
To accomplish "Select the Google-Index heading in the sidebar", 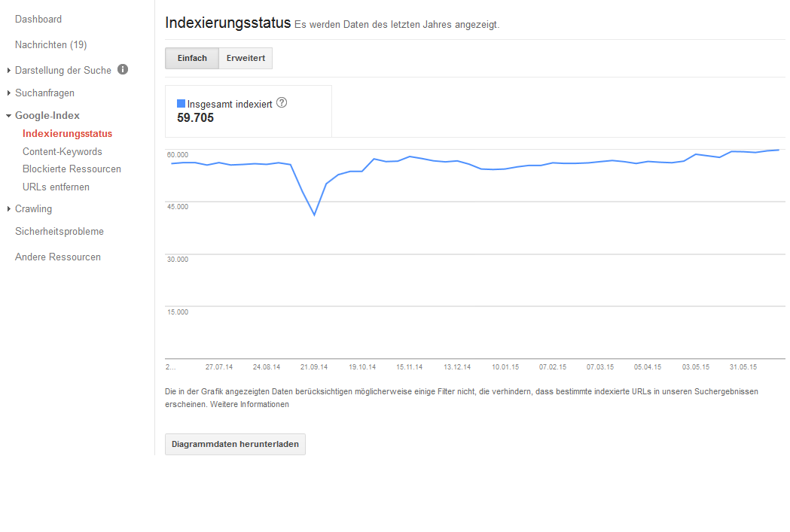I will [x=47, y=116].
